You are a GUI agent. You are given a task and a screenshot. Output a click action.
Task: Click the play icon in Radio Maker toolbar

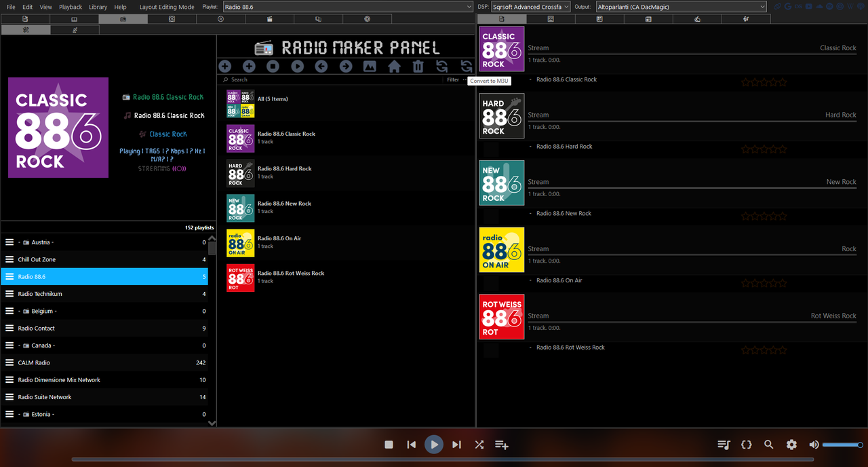pyautogui.click(x=298, y=66)
